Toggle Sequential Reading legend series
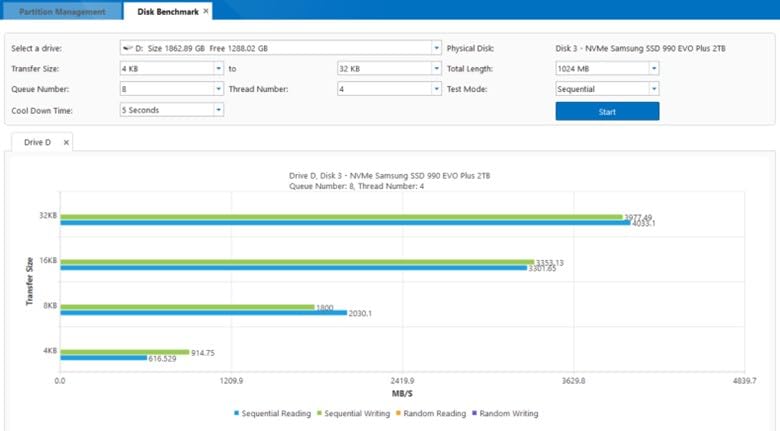 pos(270,413)
